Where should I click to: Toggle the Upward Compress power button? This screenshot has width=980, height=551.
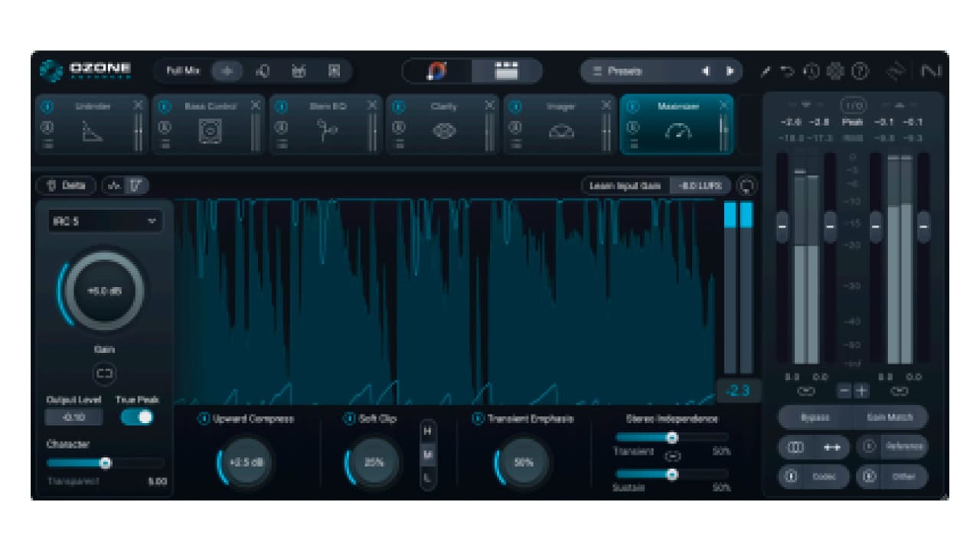204,419
